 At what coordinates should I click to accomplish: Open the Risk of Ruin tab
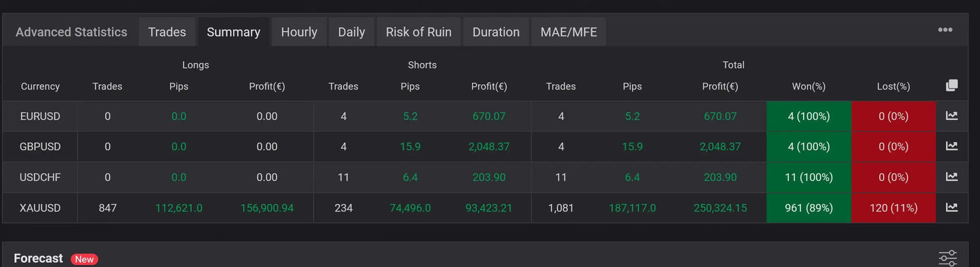(418, 32)
